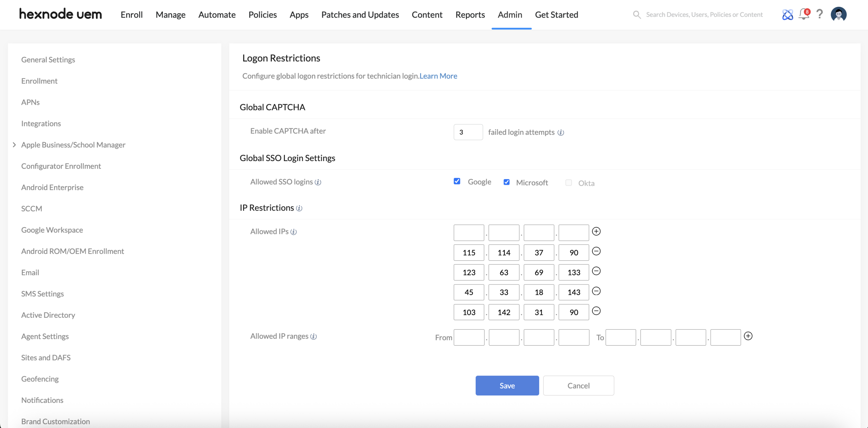Remove the IP row ending in 133
The height and width of the screenshot is (428, 868).
[x=596, y=271]
